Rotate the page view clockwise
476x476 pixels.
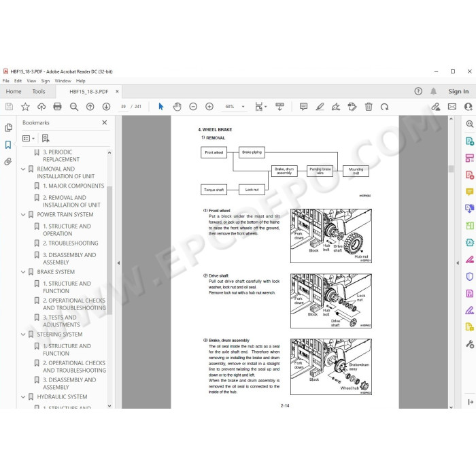pos(385,107)
